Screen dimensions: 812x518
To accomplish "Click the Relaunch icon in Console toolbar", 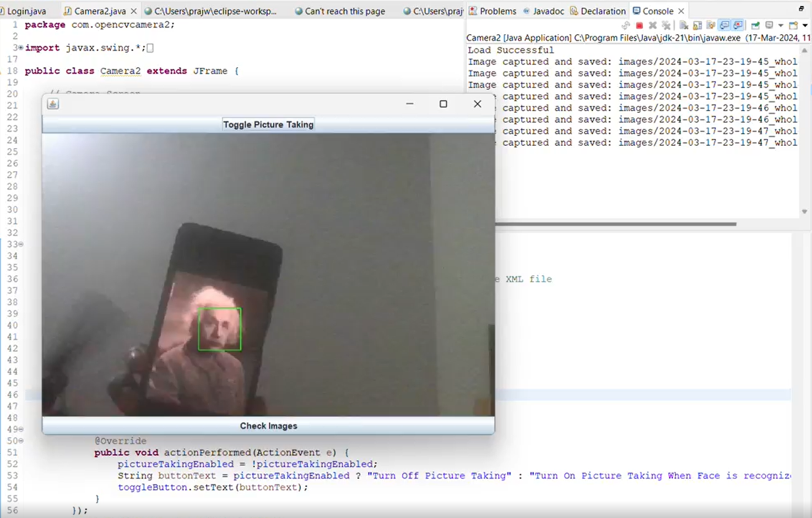I will (626, 25).
